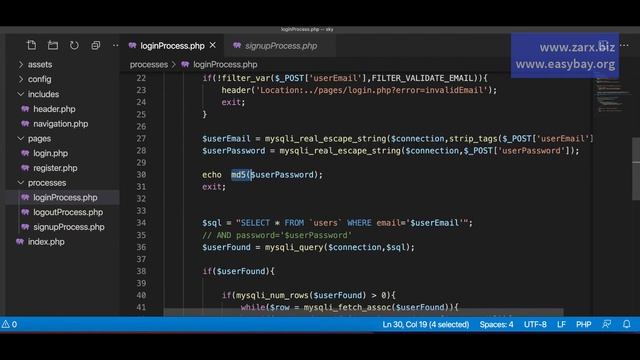
Task: Click loginProcess.php breadcrumb segment
Action: pos(225,64)
